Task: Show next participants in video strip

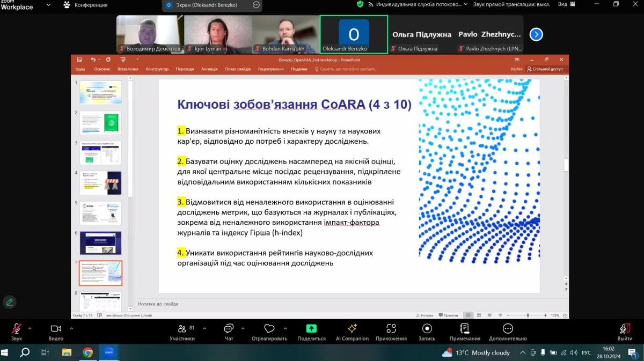Action: [536, 34]
